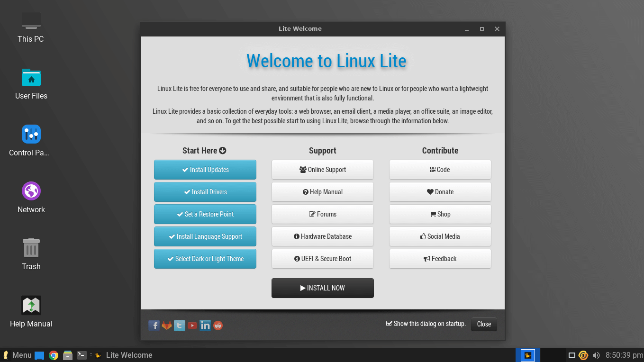The width and height of the screenshot is (644, 362).
Task: Open Control Panel desktop icon
Action: point(31,135)
